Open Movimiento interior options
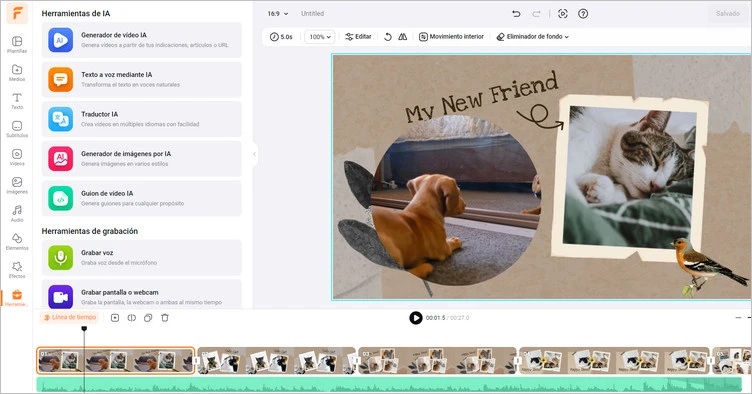The height and width of the screenshot is (394, 752). 451,36
